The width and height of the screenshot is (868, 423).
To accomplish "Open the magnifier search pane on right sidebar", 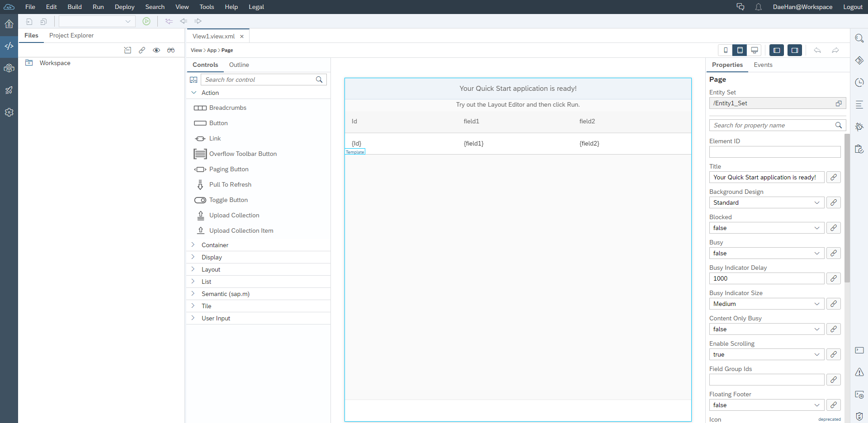I will point(859,38).
